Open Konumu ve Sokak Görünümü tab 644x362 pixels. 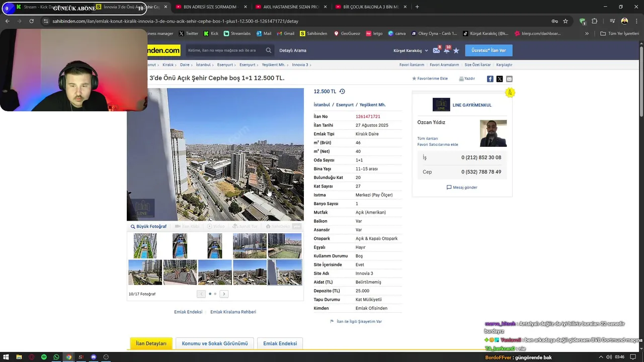pyautogui.click(x=215, y=343)
